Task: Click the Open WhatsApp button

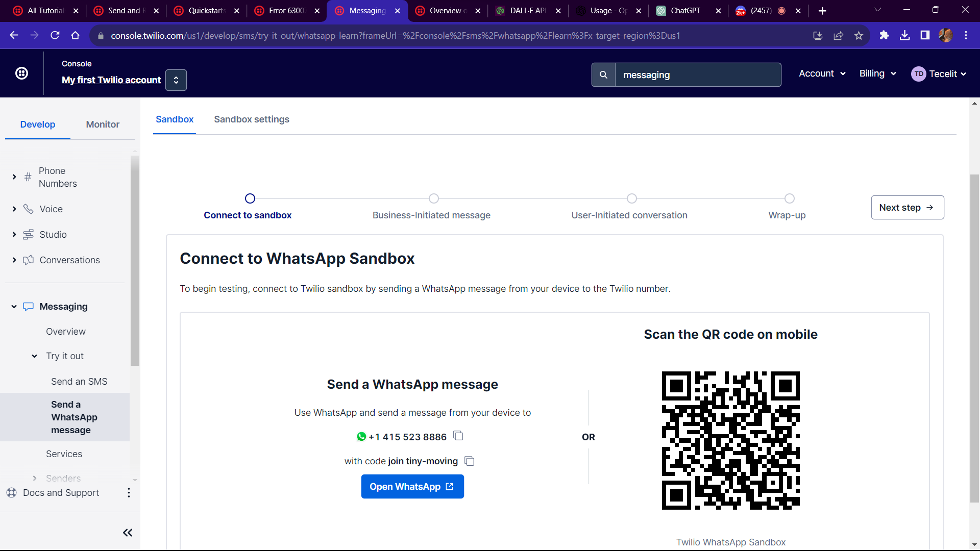Action: (412, 487)
